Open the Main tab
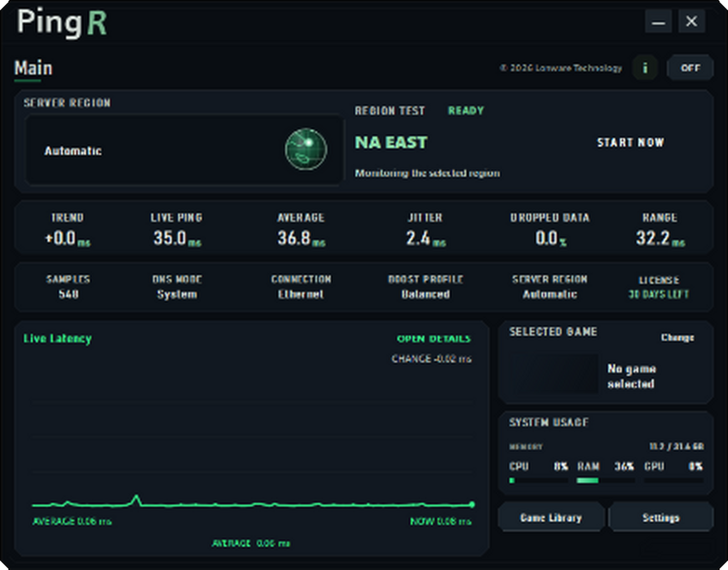The image size is (728, 570). (33, 68)
